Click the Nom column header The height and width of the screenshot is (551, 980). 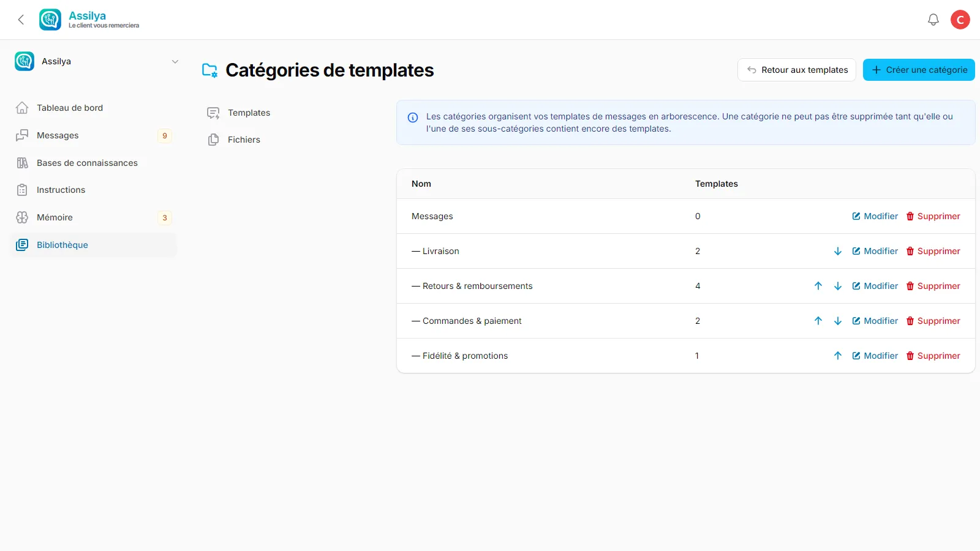tap(421, 184)
